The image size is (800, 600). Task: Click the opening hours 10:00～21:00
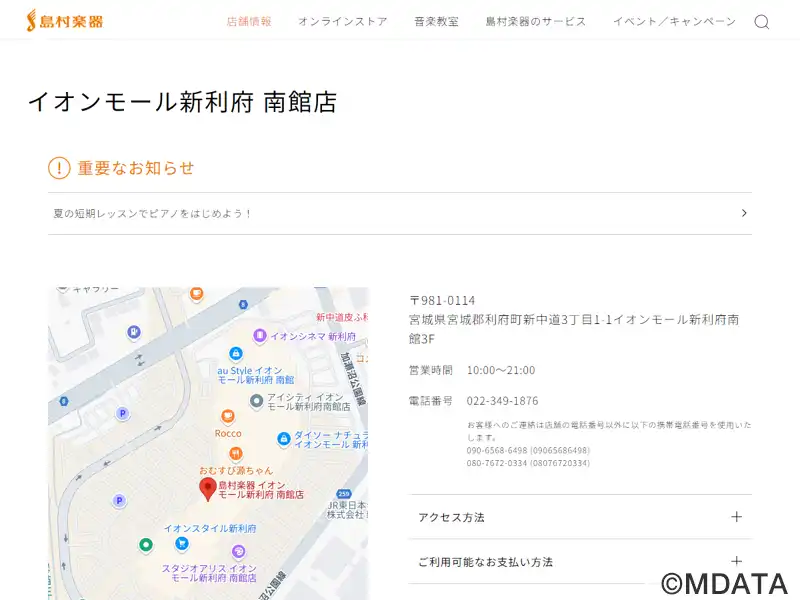coord(501,370)
